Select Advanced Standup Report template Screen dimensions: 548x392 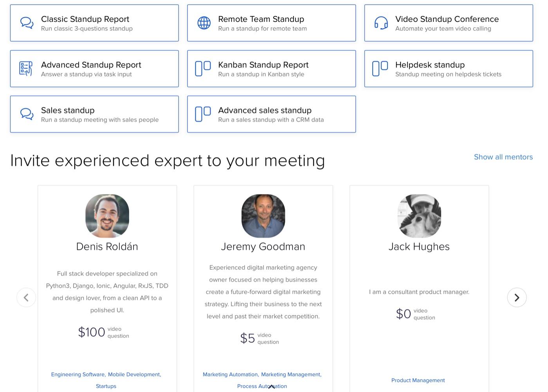click(x=94, y=68)
